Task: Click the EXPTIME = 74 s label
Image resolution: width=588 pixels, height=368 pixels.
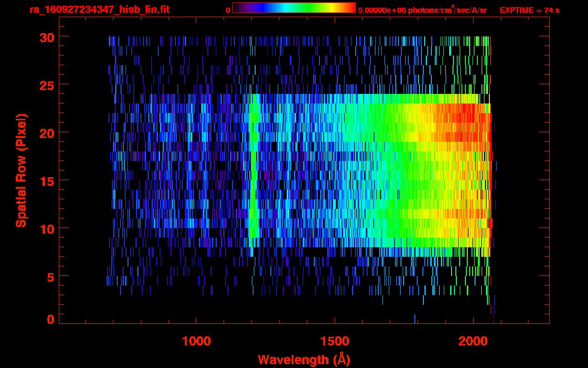Action: [x=530, y=10]
